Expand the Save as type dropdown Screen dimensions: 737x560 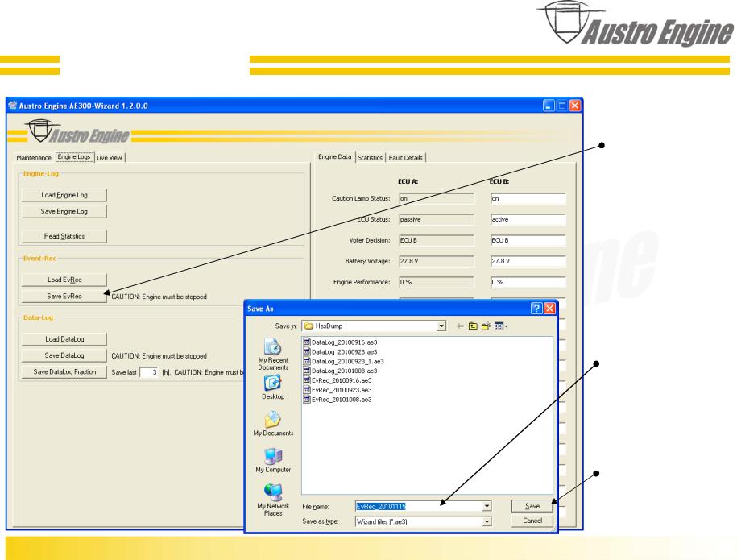[x=487, y=521]
